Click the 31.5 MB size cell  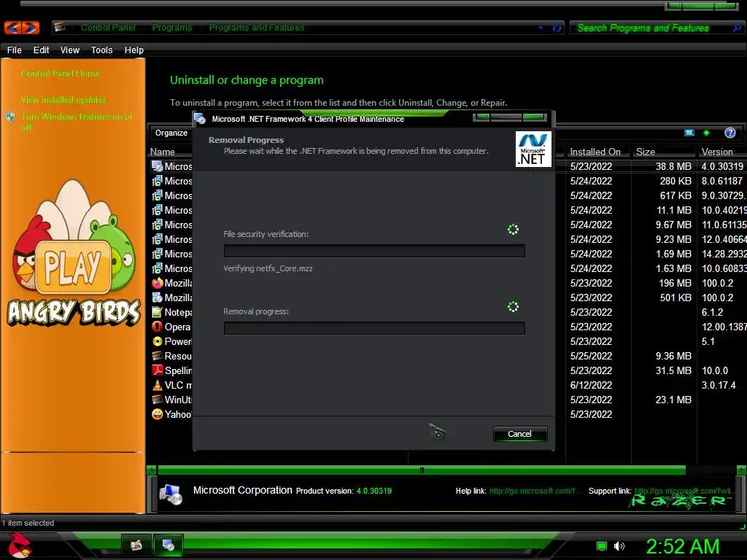pos(673,370)
